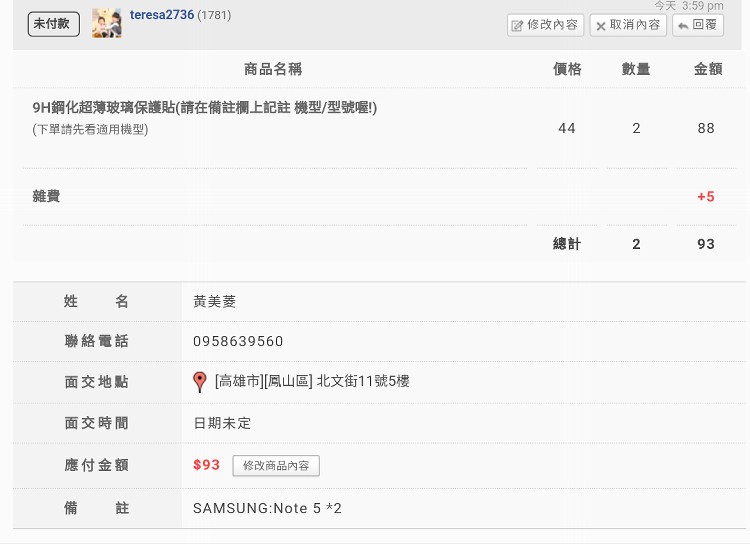Viewport: 750px width, 545px height.
Task: Open the teresa2736 username link
Action: coord(161,15)
